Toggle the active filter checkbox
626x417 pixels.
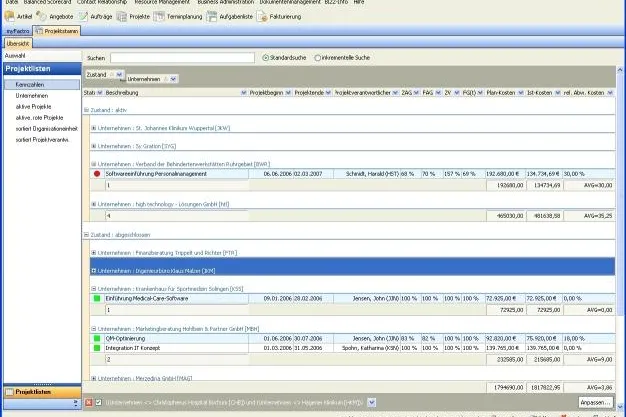tap(99, 403)
